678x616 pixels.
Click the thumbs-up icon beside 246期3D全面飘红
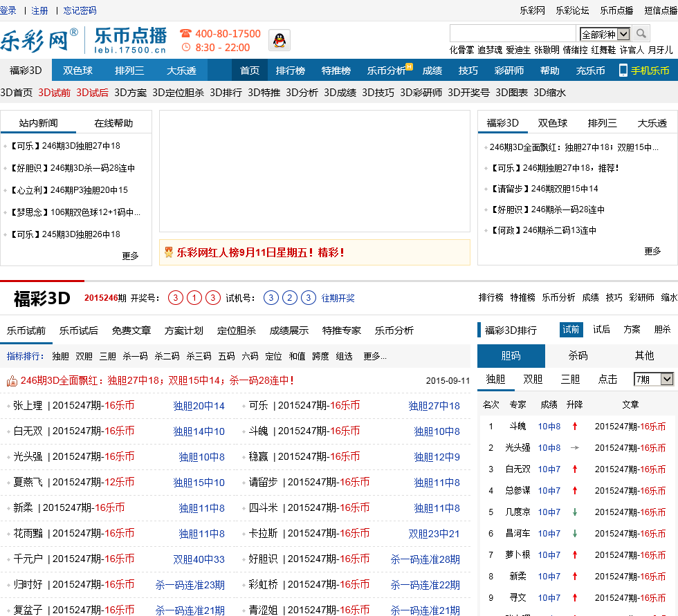coord(12,380)
